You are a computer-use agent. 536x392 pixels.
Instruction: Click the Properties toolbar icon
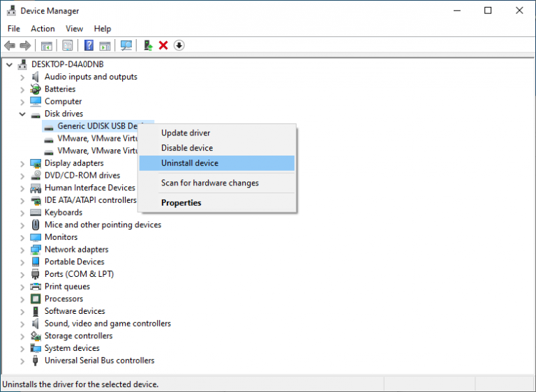point(68,45)
